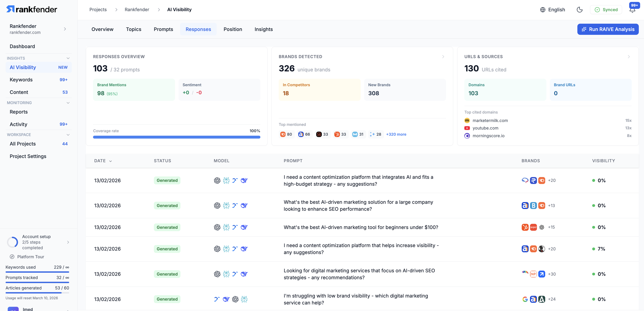
Task: Open the notifications bell
Action: (x=632, y=10)
